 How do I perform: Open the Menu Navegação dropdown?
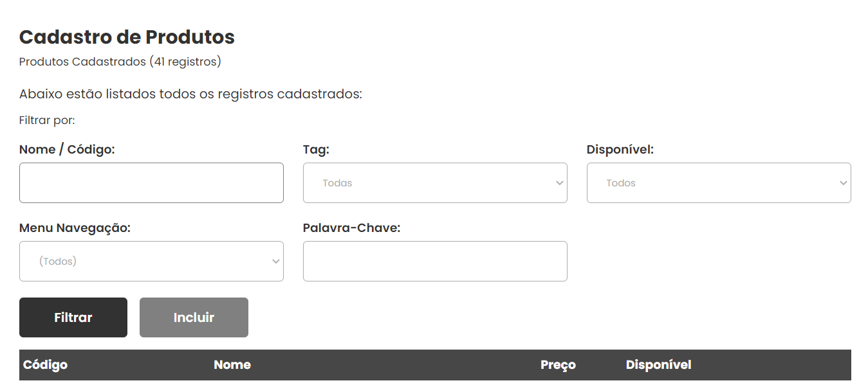pos(151,262)
